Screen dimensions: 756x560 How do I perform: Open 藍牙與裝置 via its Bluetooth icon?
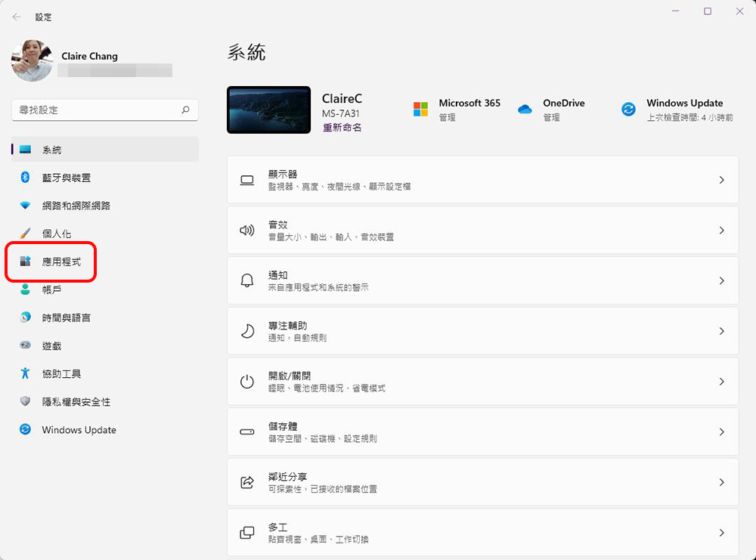(x=25, y=178)
